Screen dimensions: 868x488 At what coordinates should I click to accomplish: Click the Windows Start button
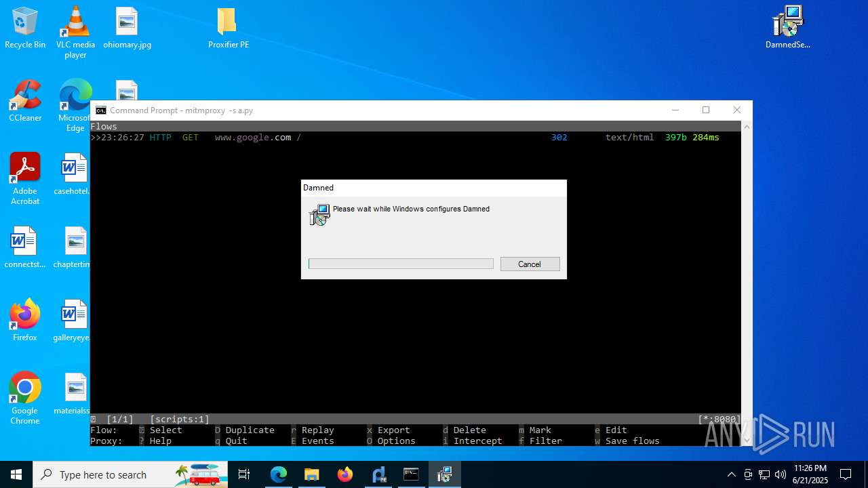(16, 474)
